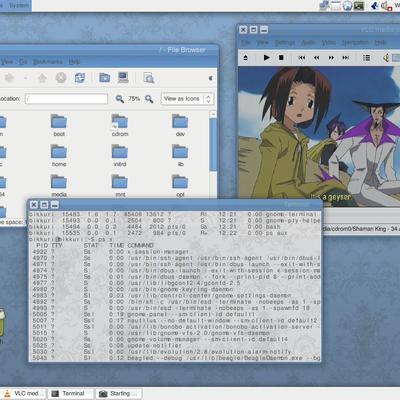Open VLC Settings menu
The image size is (400, 400).
pyautogui.click(x=285, y=43)
